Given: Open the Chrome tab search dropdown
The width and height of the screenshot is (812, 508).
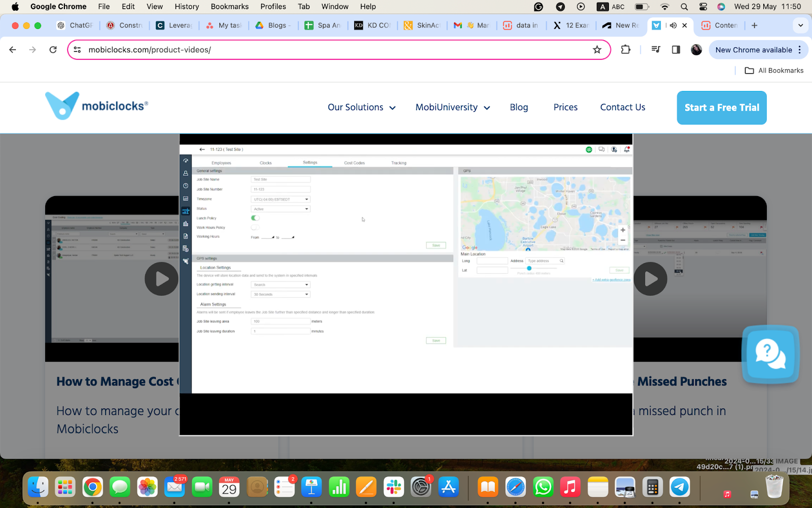Looking at the screenshot, I should point(800,25).
